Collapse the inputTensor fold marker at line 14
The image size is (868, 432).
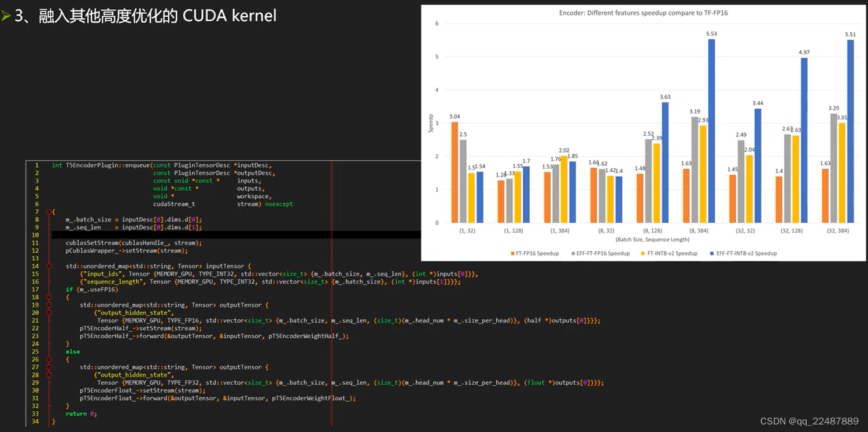click(49, 266)
